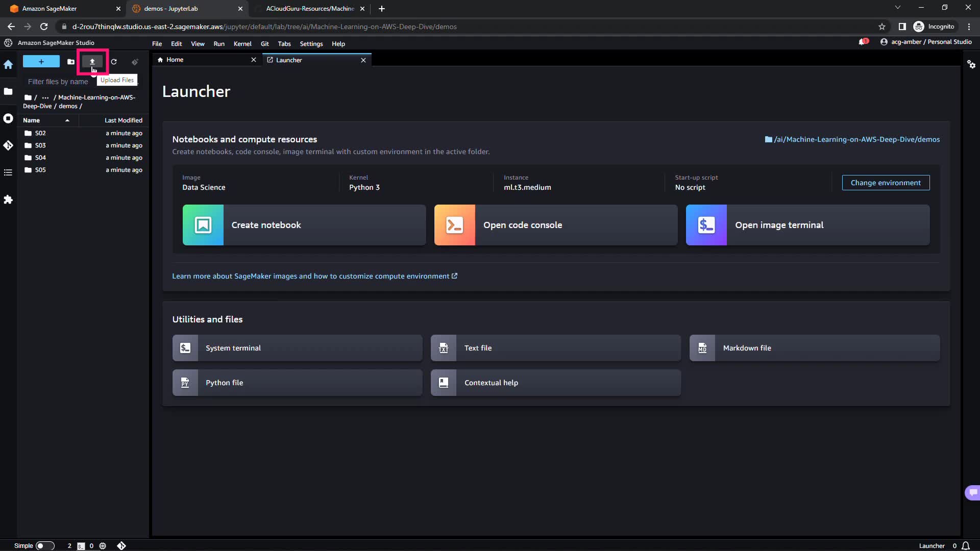The image size is (980, 551).
Task: Switch to the Home tab
Action: pyautogui.click(x=175, y=60)
